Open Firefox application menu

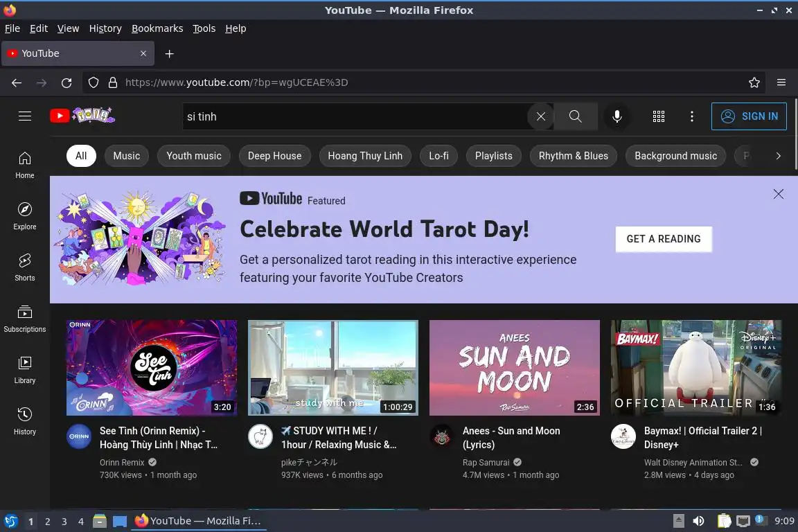[x=781, y=82]
